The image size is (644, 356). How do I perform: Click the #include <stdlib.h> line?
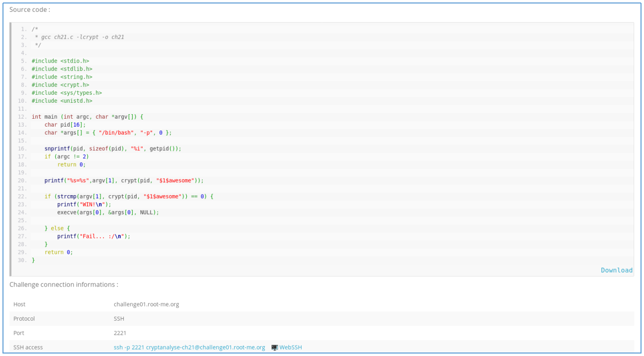(x=62, y=69)
